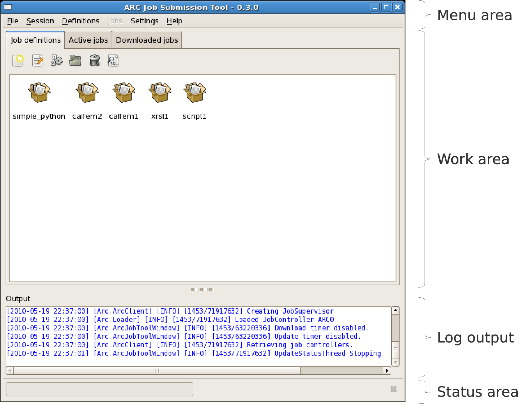Click the new job definition icon
Screen dimensions: 532x412
(18, 60)
